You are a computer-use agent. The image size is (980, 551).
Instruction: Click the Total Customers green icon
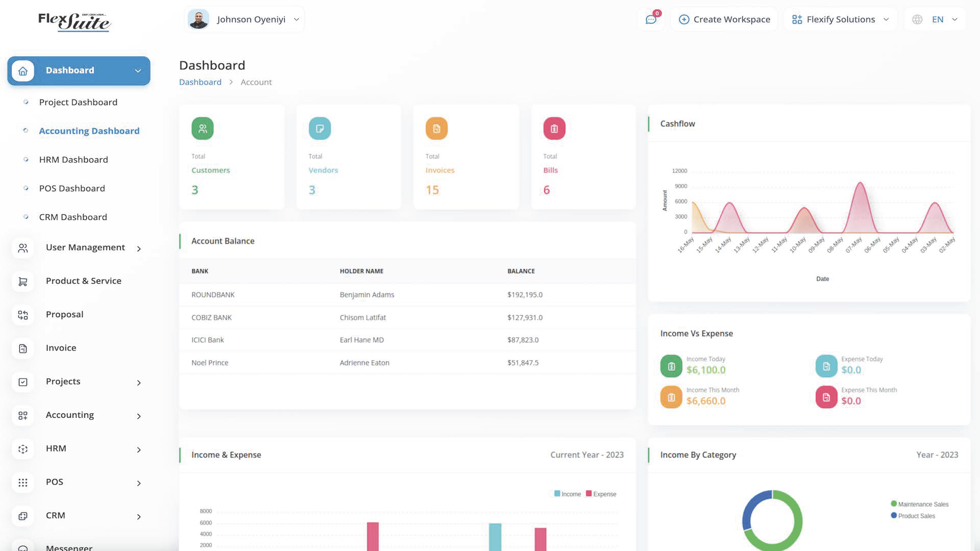[203, 129]
